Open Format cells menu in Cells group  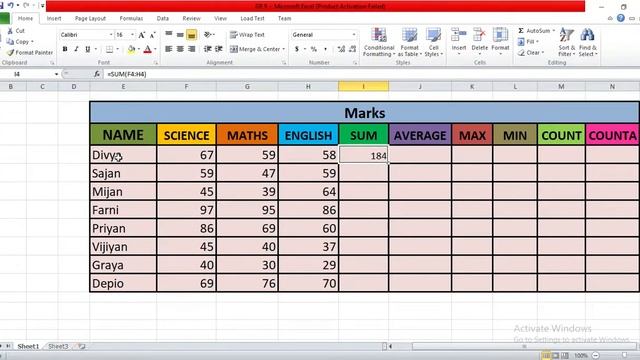coord(500,41)
